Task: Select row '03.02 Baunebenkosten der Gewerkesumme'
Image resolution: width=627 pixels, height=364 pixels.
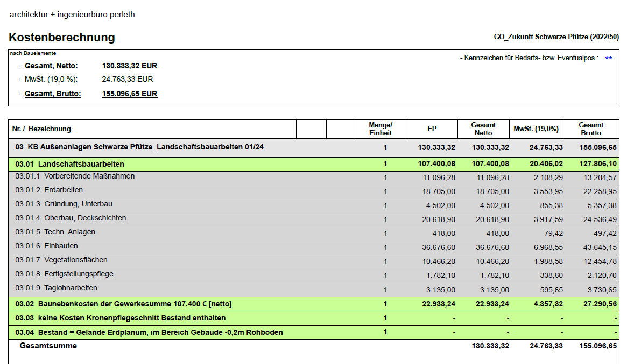Action: click(x=313, y=304)
